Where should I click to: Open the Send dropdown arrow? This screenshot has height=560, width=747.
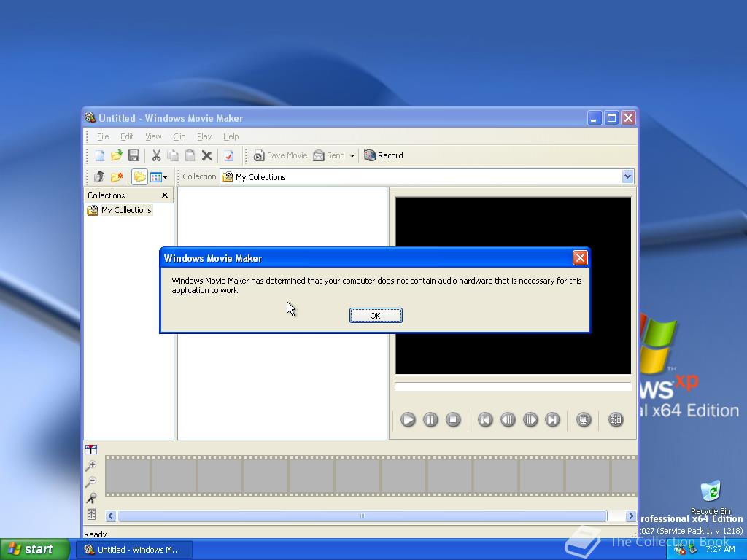352,156
